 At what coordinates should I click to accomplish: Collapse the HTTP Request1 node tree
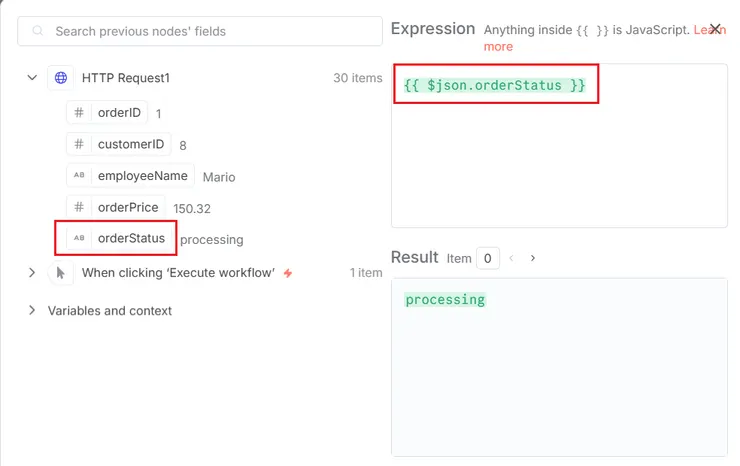(x=32, y=78)
